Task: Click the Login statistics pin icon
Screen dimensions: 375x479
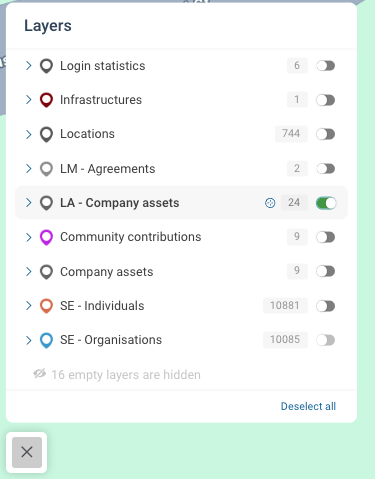Action: pyautogui.click(x=46, y=66)
